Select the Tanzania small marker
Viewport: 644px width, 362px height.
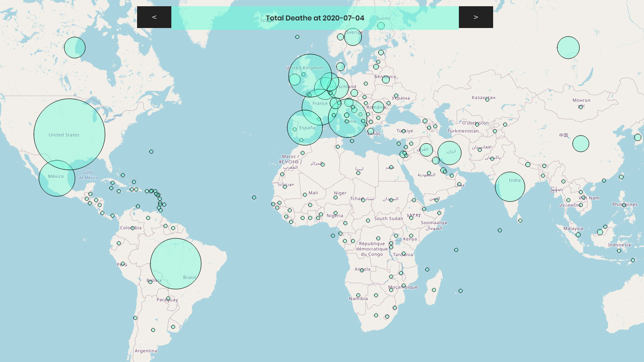[404, 254]
